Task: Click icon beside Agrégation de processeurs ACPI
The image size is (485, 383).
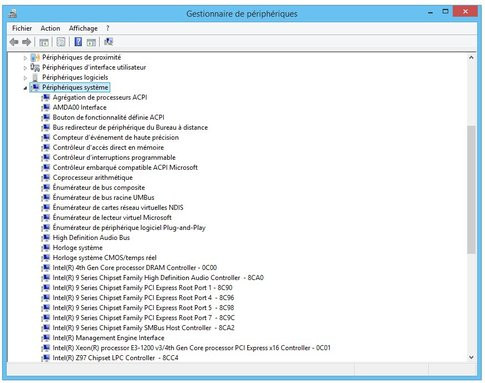Action: [x=46, y=97]
